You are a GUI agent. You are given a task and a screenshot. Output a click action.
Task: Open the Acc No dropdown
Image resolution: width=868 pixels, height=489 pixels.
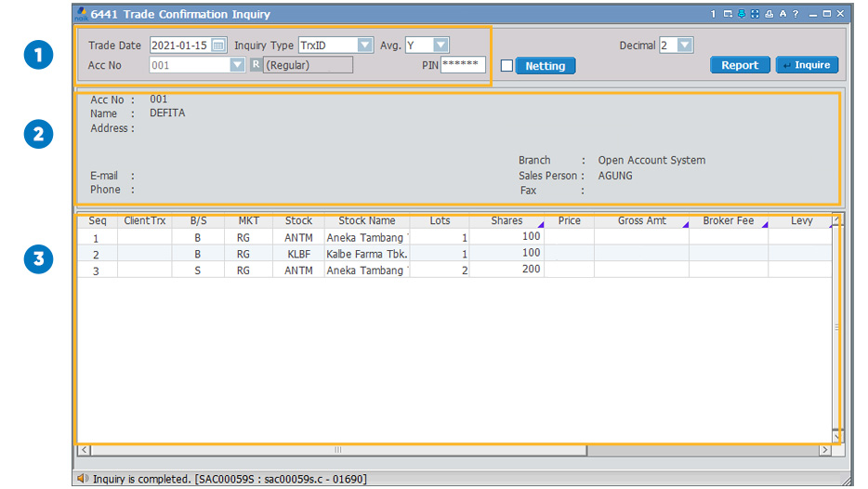tap(237, 65)
